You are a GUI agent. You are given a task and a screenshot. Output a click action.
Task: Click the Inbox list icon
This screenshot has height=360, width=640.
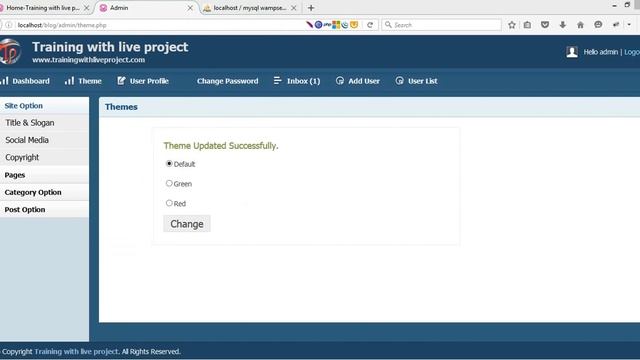pyautogui.click(x=278, y=80)
